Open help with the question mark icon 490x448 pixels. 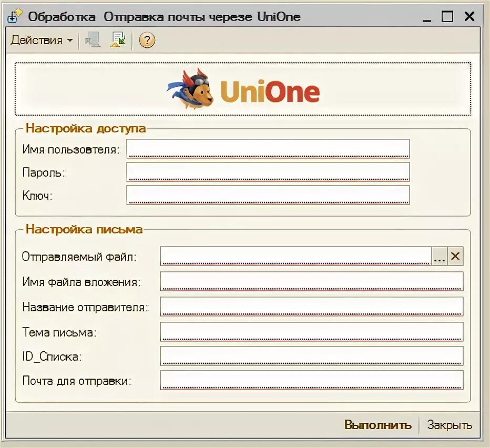click(147, 40)
